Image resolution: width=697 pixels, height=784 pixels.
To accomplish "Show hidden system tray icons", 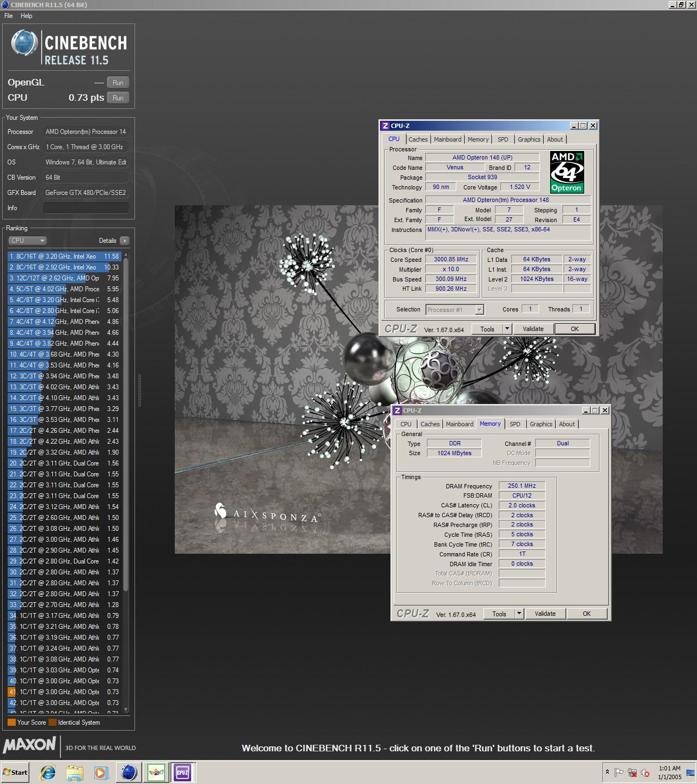I will [x=607, y=772].
